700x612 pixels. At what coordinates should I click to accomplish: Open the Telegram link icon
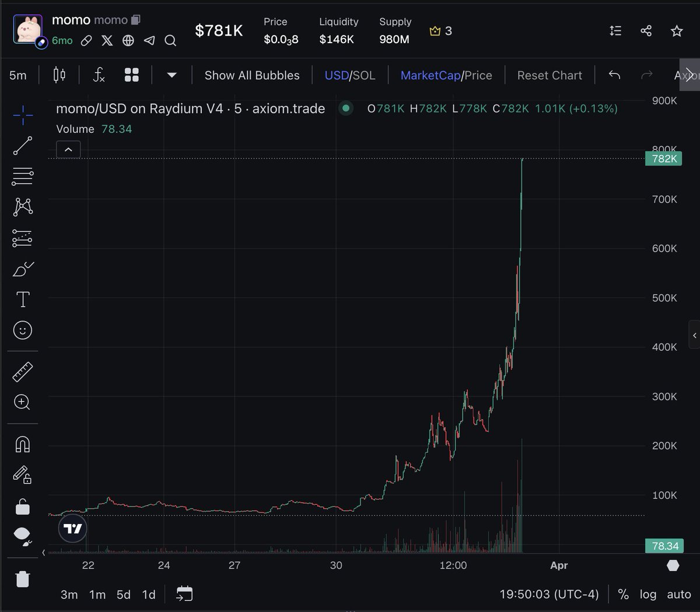tap(149, 40)
